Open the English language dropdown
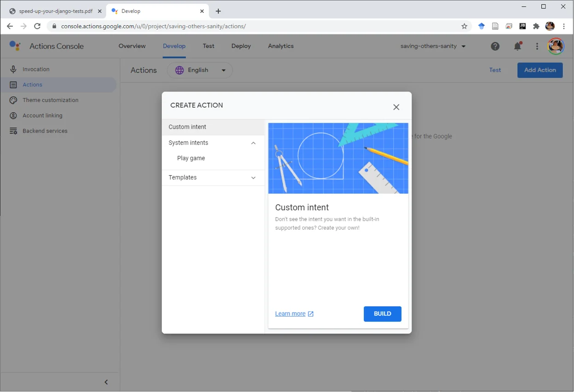 tap(200, 70)
